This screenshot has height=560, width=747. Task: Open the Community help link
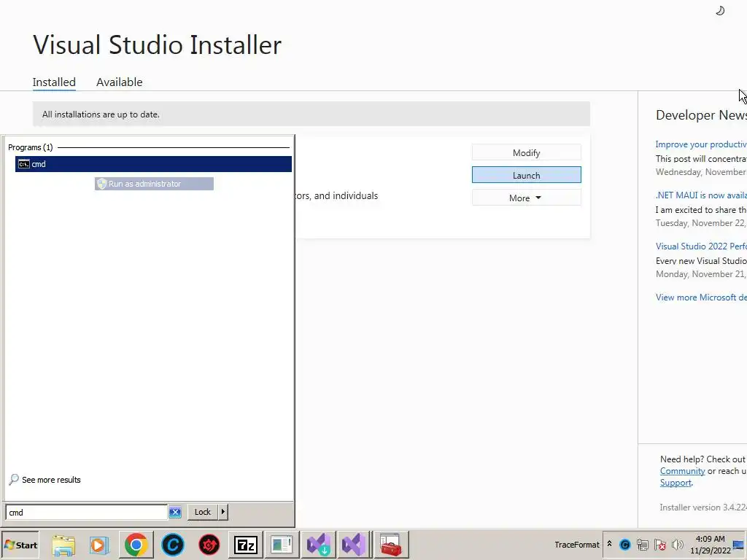(x=682, y=471)
